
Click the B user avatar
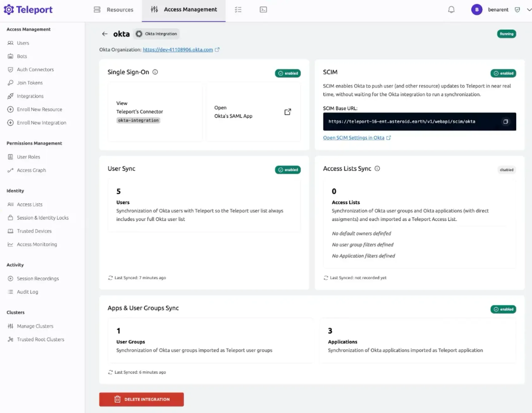point(477,10)
